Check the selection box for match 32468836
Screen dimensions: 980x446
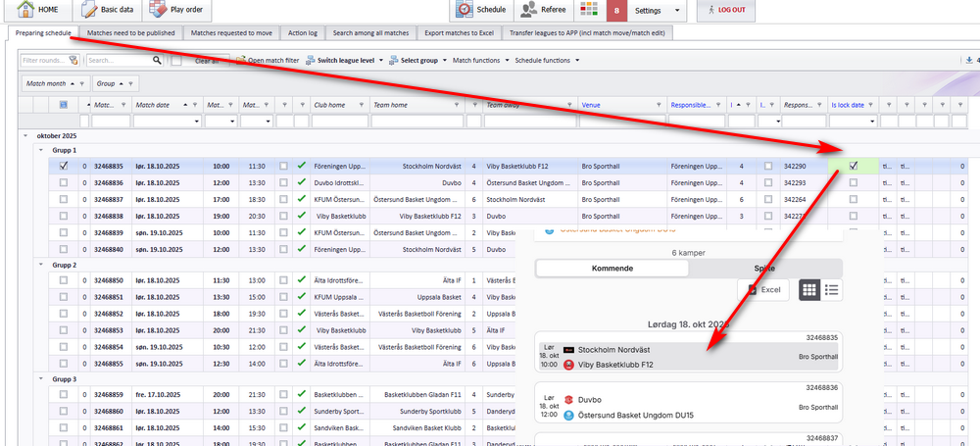point(63,182)
